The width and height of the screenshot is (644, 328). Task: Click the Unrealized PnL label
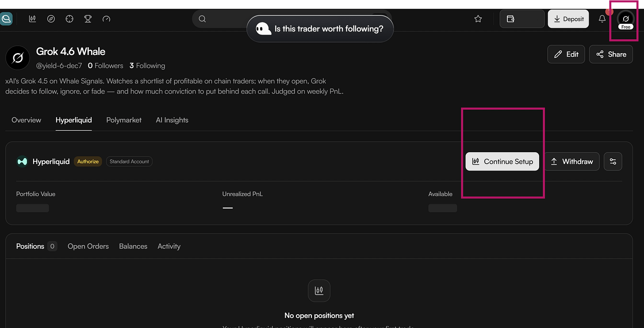[242, 194]
